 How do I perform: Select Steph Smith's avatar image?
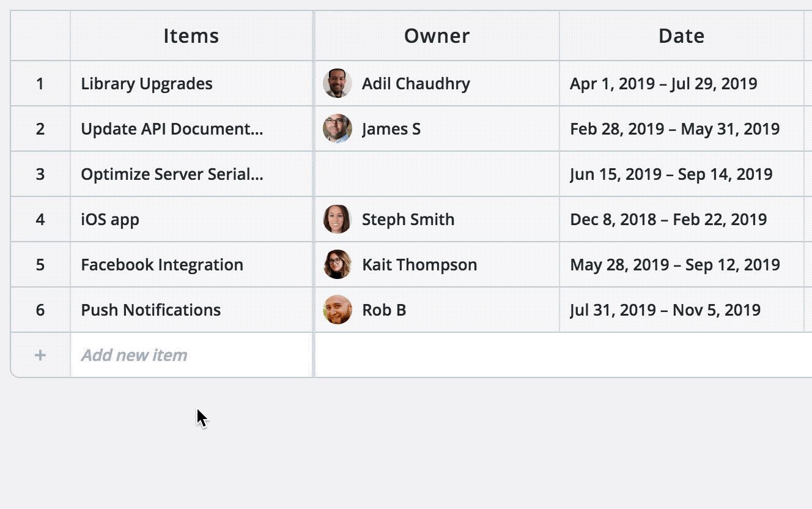(x=337, y=219)
